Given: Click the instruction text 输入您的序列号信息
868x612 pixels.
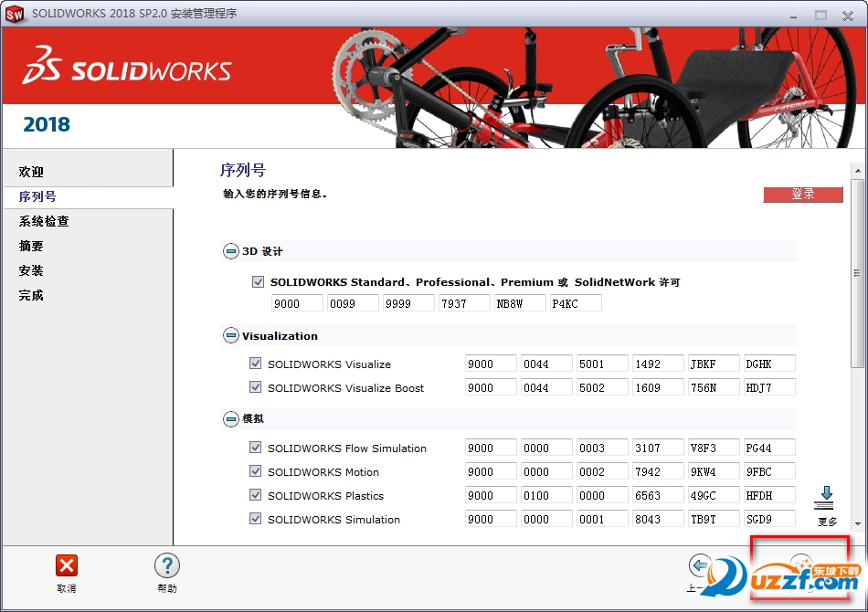Looking at the screenshot, I should (x=275, y=195).
